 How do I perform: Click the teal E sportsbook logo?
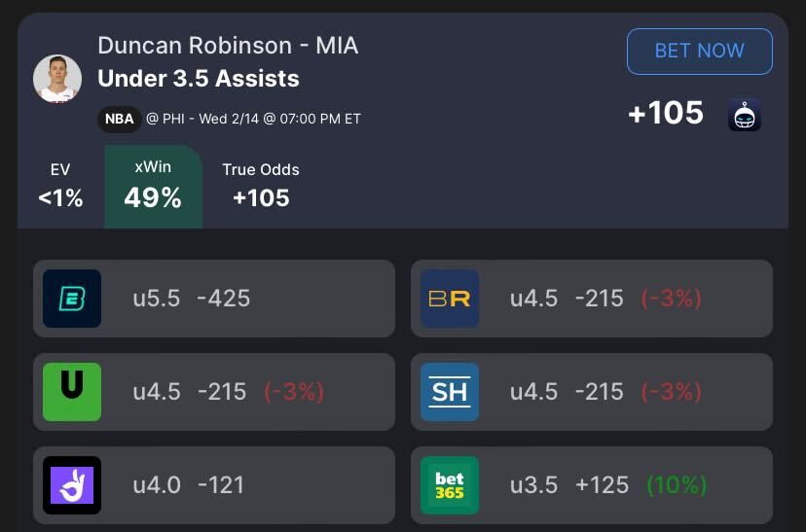pos(72,299)
